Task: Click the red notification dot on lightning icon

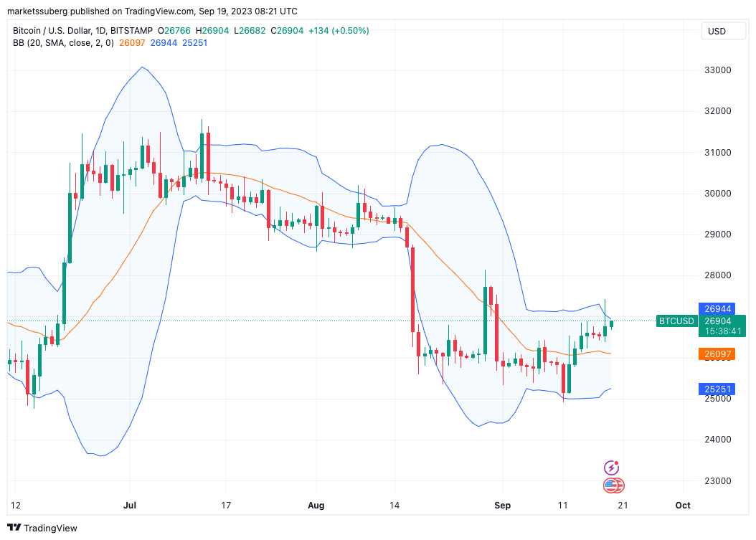Action: point(617,463)
